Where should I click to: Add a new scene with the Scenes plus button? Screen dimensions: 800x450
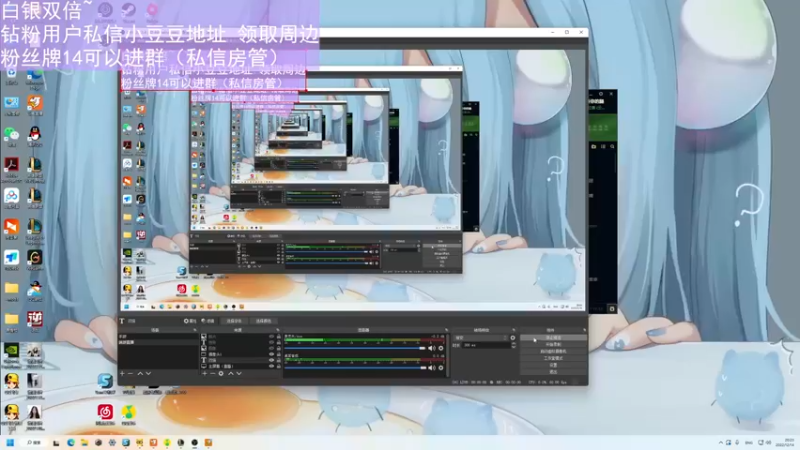point(122,373)
